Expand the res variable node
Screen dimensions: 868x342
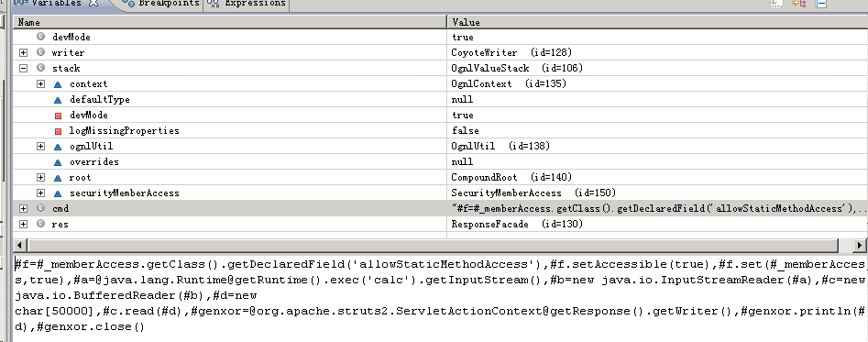(23, 224)
